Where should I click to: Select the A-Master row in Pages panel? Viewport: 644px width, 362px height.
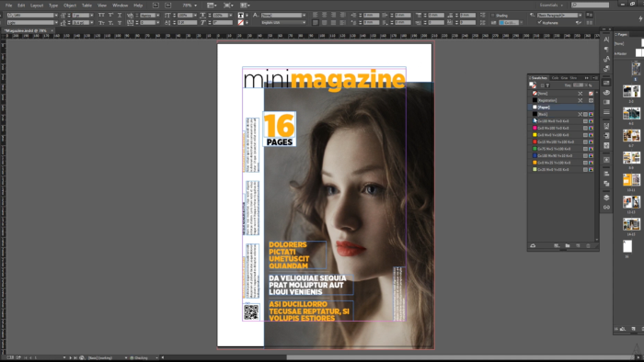point(628,53)
